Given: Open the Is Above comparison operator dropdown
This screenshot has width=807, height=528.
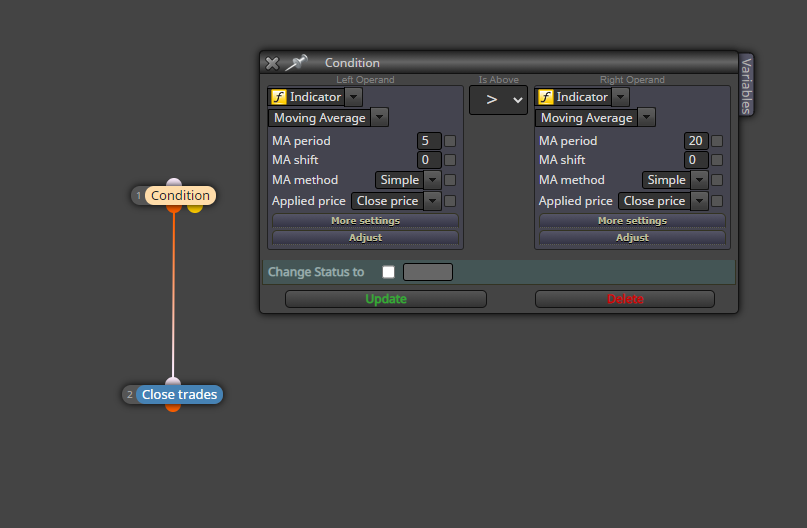Looking at the screenshot, I should [498, 100].
